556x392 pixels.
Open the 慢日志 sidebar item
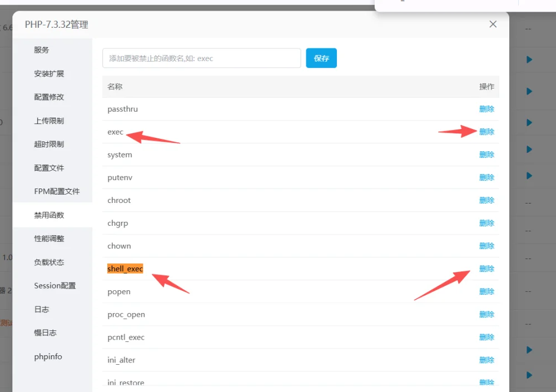pos(45,333)
